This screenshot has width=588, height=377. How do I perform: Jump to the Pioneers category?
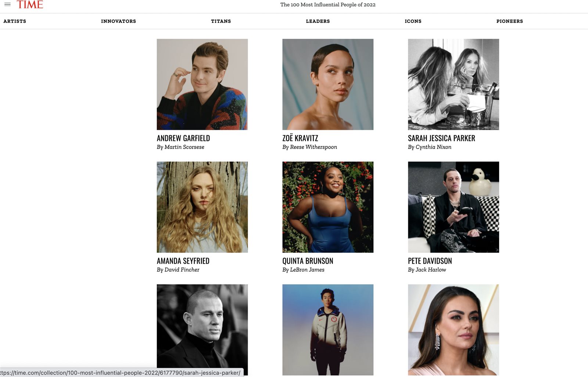[x=510, y=21]
